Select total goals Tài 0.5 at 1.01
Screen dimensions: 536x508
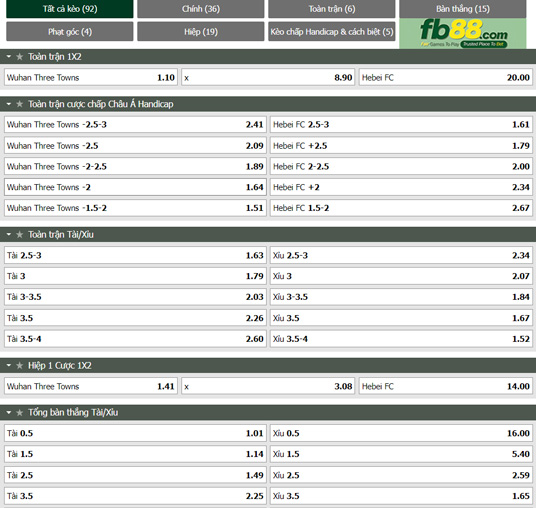[135, 433]
